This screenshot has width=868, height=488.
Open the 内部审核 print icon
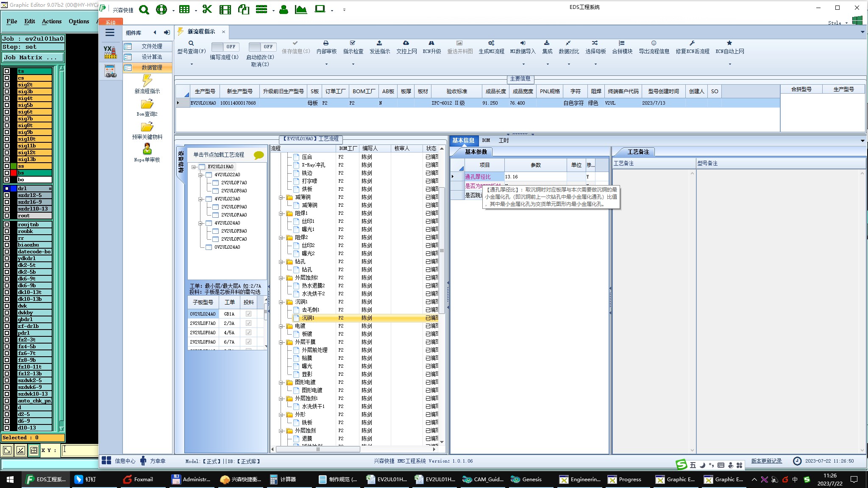pos(326,43)
